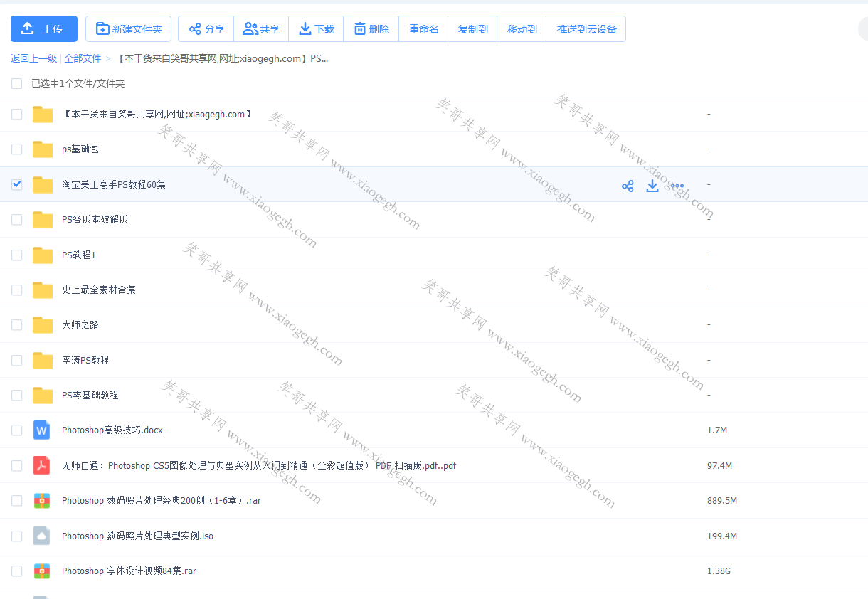This screenshot has width=868, height=599.
Task: Click folder icon of PS教程1
Action: [x=43, y=255]
